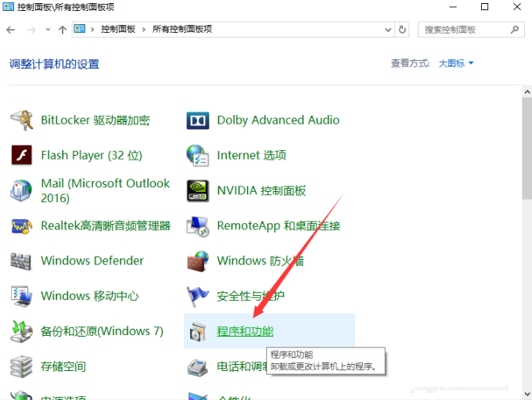
Task: Open the Realtek audio manager icon
Action: point(21,225)
